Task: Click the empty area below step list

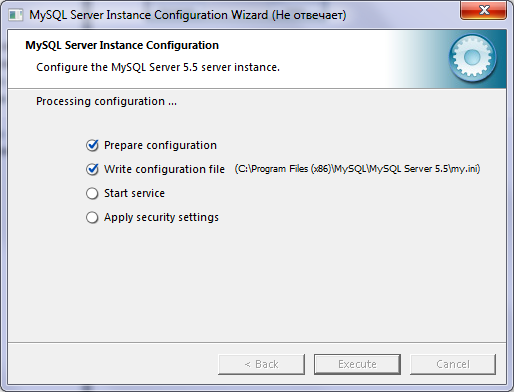Action: coord(257,283)
